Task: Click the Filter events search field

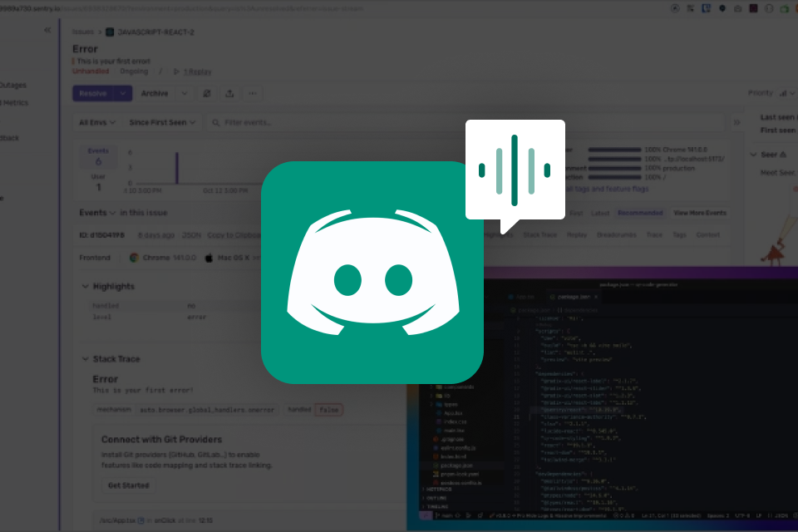Action: coord(465,122)
